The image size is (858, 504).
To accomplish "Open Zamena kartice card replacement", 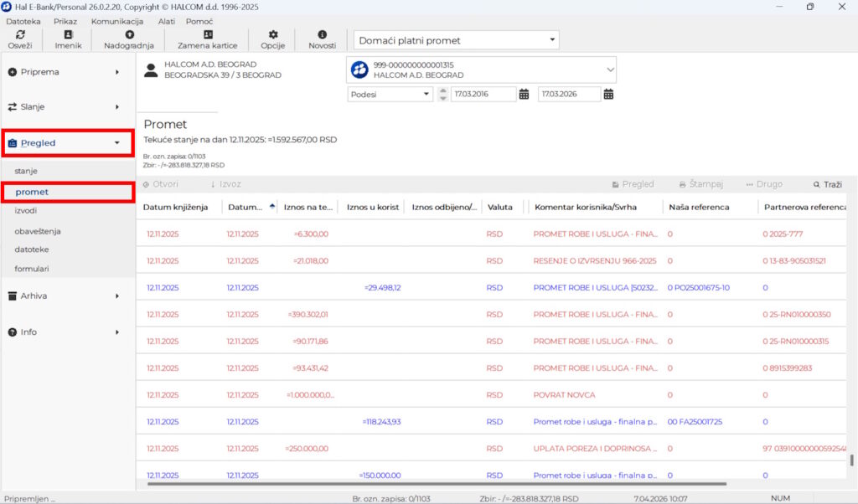I will coord(208,35).
